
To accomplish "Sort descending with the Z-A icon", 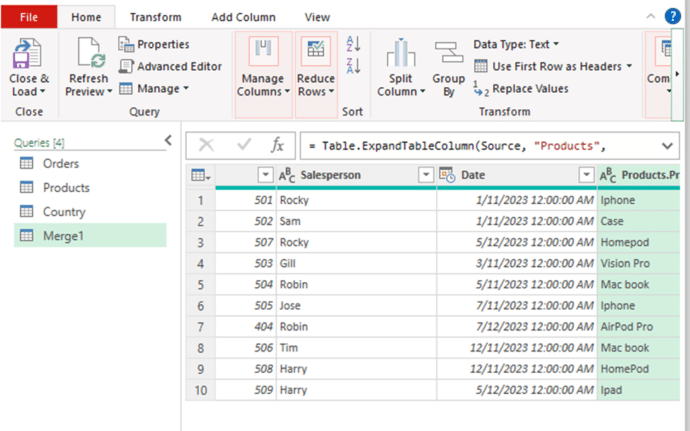I will 353,67.
